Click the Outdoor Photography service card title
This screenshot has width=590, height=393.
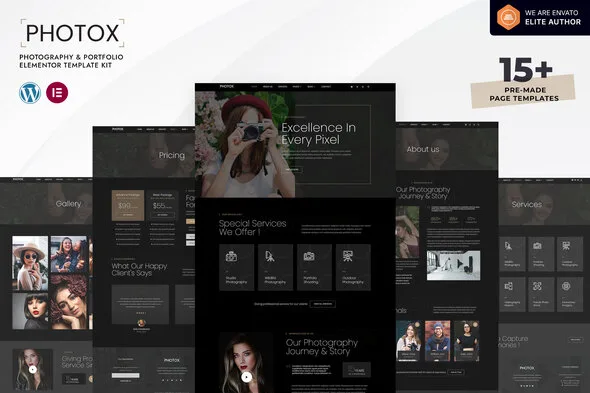pyautogui.click(x=353, y=280)
